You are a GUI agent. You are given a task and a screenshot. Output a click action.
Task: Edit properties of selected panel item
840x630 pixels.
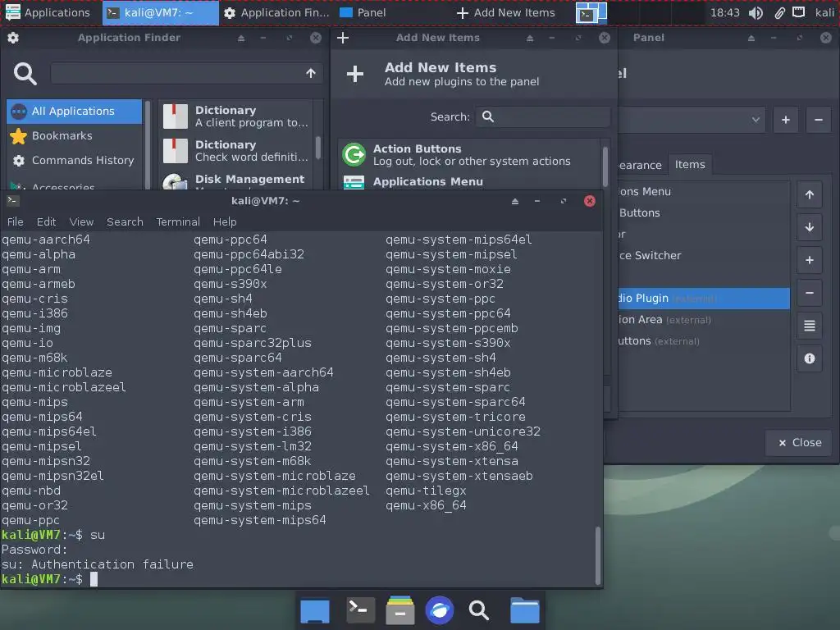(809, 326)
